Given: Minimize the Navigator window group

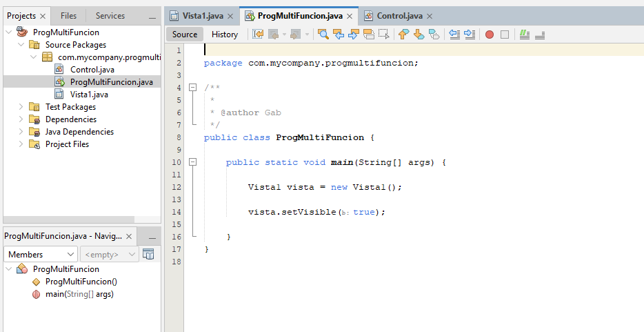Looking at the screenshot, I should 152,237.
